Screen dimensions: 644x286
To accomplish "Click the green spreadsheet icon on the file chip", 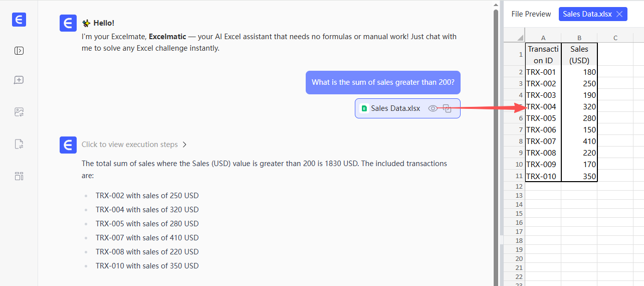I will coord(364,108).
